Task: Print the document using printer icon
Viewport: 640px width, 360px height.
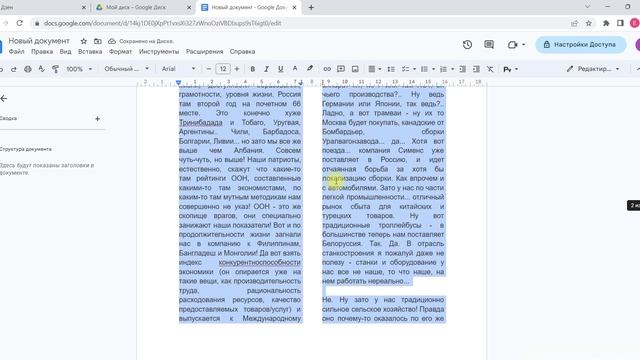Action: pos(28,69)
